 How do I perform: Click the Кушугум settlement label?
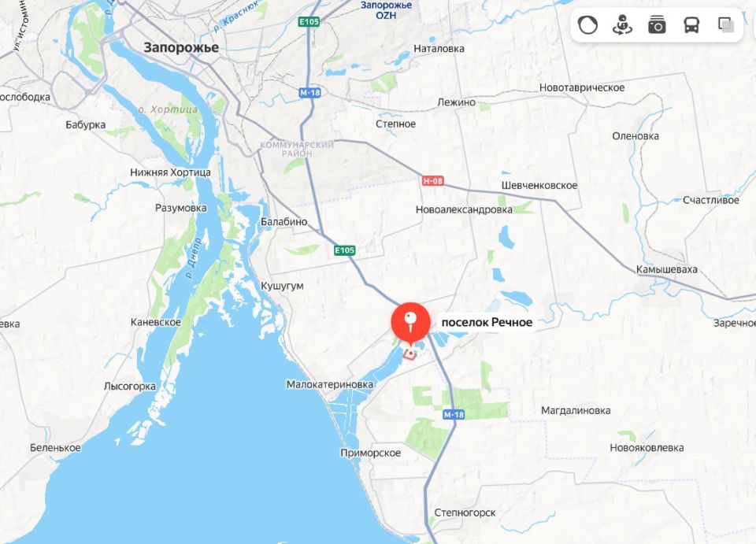[x=282, y=286]
